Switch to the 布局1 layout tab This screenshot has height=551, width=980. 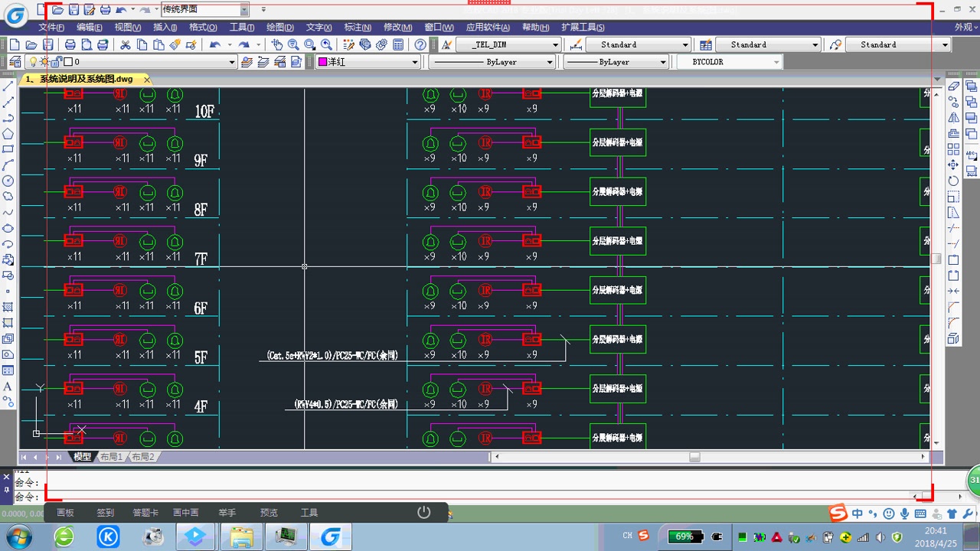[x=111, y=457]
